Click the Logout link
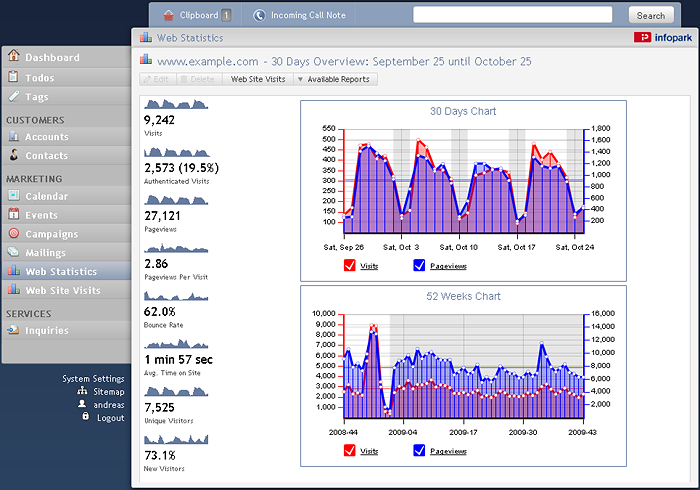 [111, 418]
